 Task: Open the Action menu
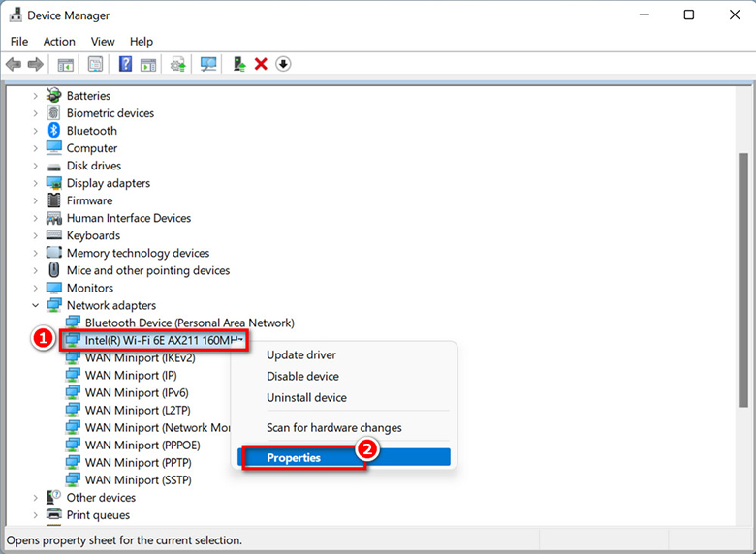(x=59, y=42)
